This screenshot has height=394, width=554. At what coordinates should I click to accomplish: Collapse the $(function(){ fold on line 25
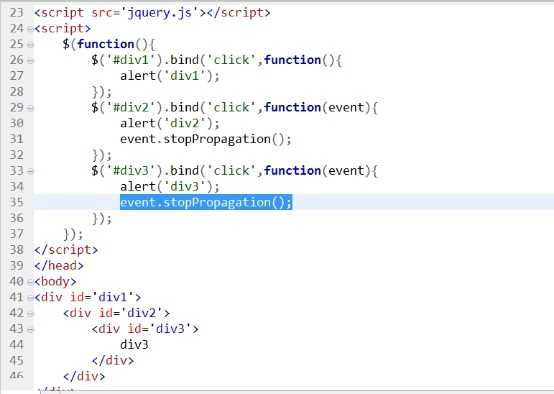pyautogui.click(x=30, y=45)
